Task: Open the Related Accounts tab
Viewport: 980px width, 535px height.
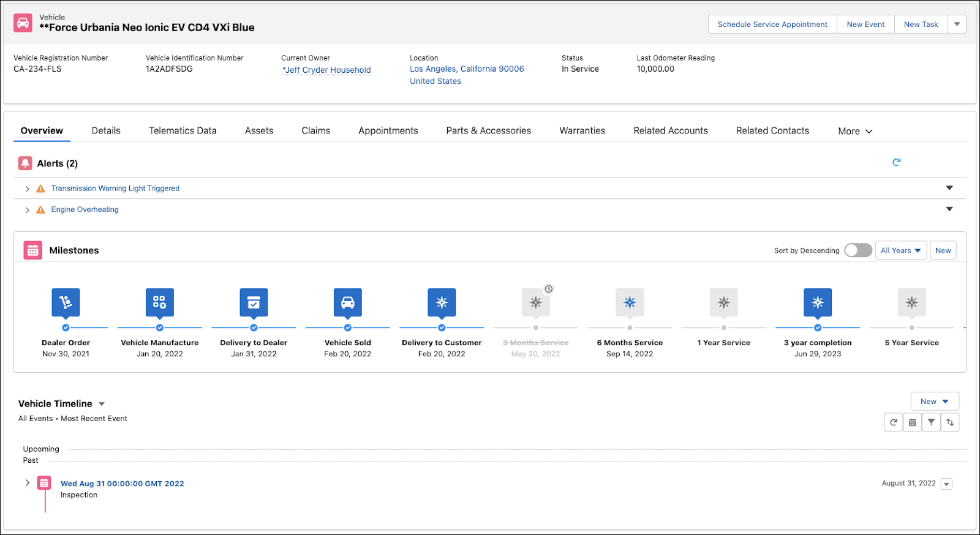Action: [x=671, y=130]
